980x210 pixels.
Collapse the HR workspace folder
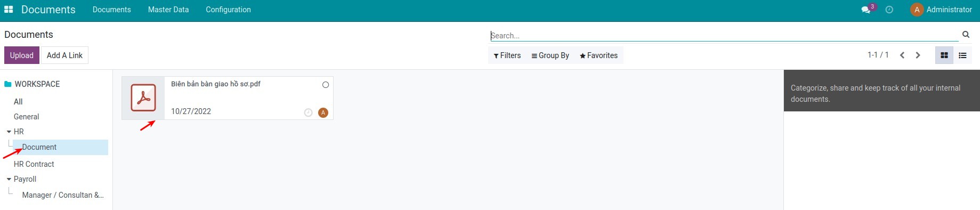tap(9, 132)
